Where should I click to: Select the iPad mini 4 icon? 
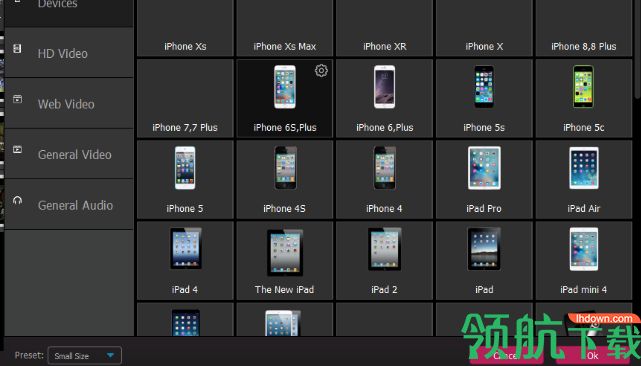pos(584,249)
